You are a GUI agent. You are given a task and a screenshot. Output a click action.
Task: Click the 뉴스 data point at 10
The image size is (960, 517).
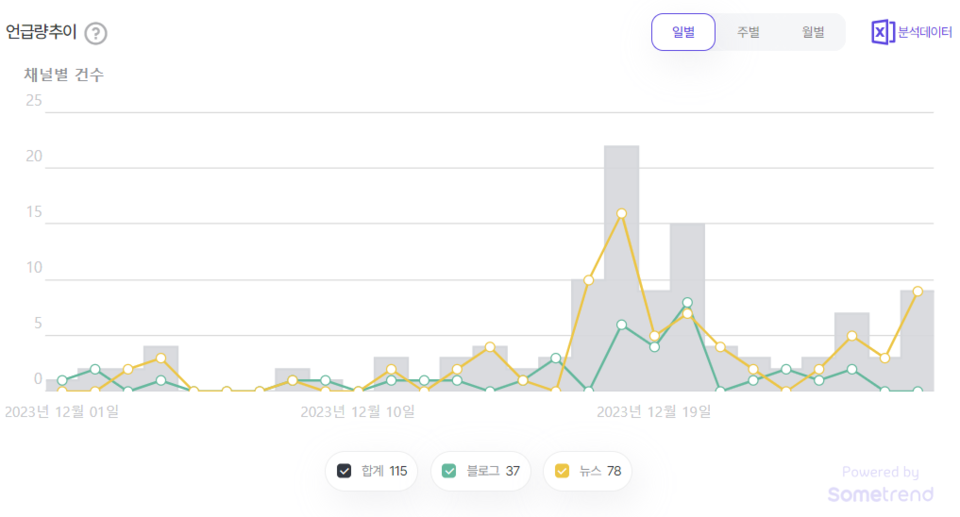pyautogui.click(x=588, y=280)
